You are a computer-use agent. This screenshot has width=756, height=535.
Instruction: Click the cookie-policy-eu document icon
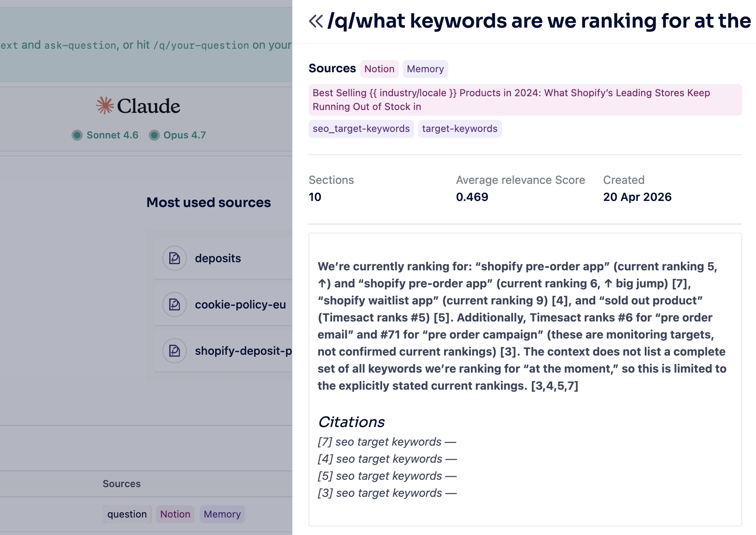coord(175,304)
